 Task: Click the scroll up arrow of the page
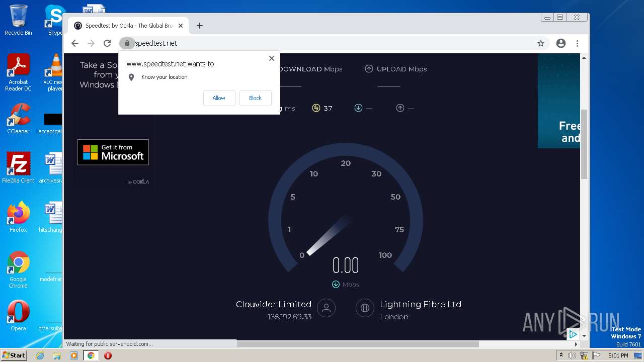584,58
